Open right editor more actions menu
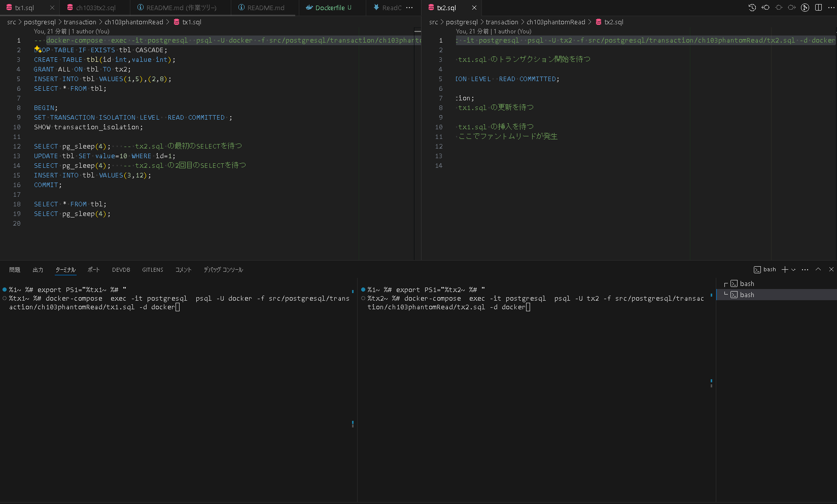Image resolution: width=837 pixels, height=504 pixels. click(x=831, y=8)
